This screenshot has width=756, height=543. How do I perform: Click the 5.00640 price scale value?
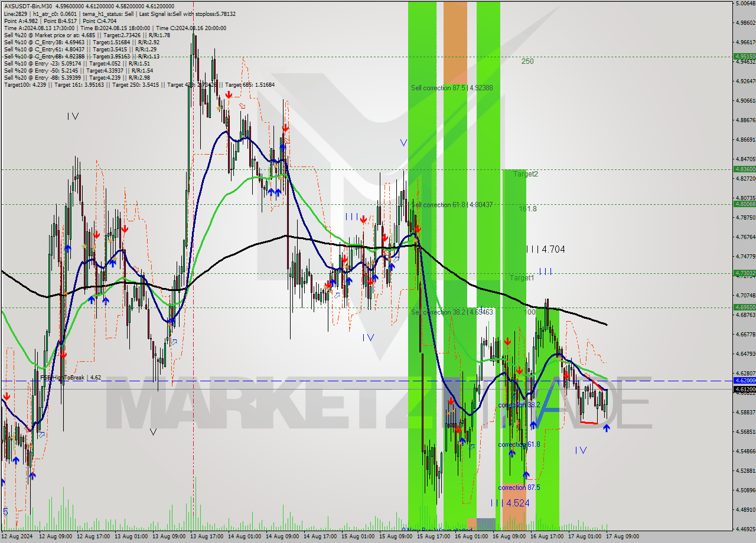[x=745, y=4]
